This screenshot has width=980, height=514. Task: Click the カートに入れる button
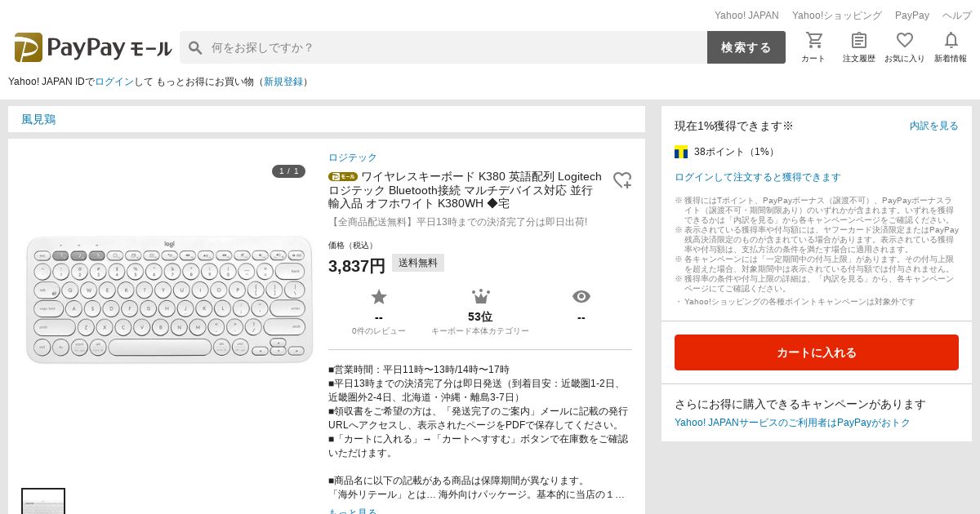817,352
